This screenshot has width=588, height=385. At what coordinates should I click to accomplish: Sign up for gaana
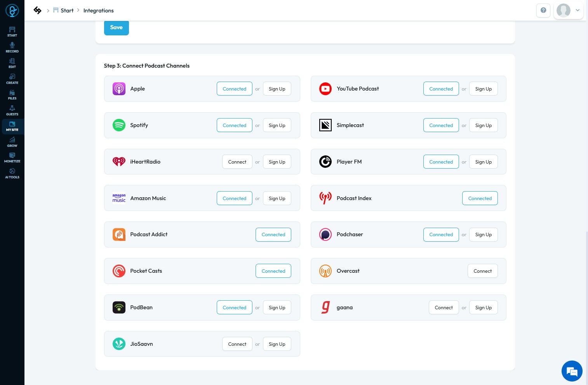[484, 308]
